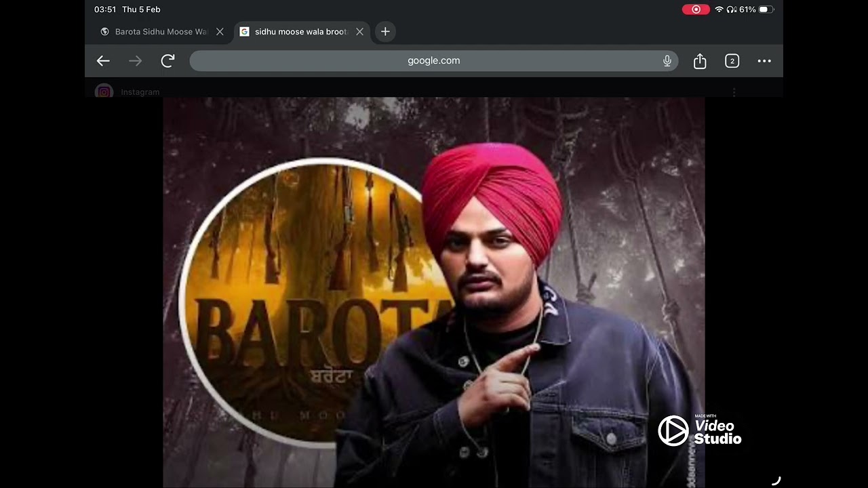Tap the microphone voice search icon
This screenshot has width=868, height=488.
coord(667,61)
